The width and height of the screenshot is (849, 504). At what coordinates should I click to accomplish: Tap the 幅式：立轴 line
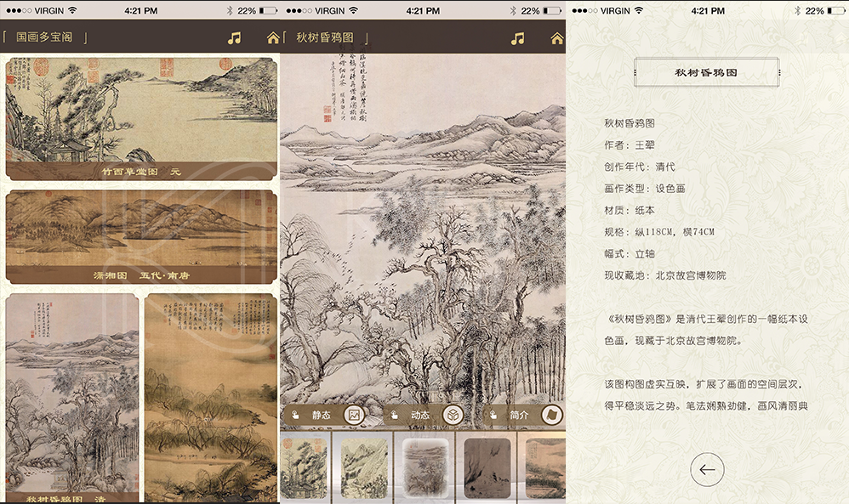point(630,253)
